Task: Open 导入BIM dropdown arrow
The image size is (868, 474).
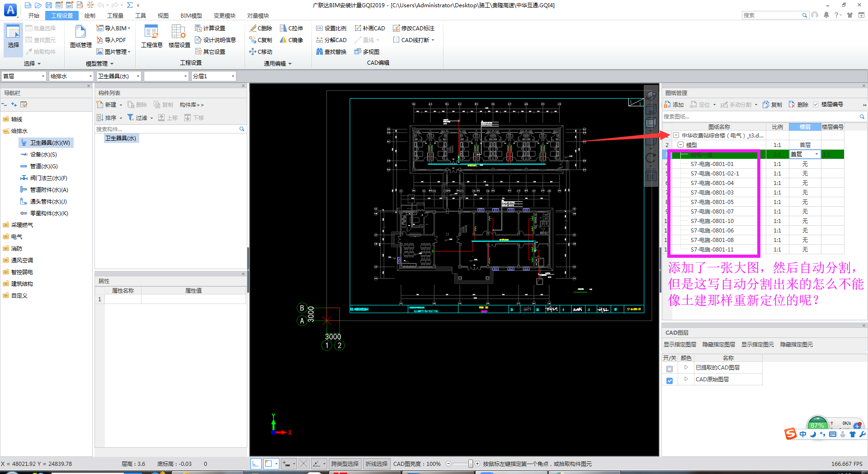Action: coord(129,28)
